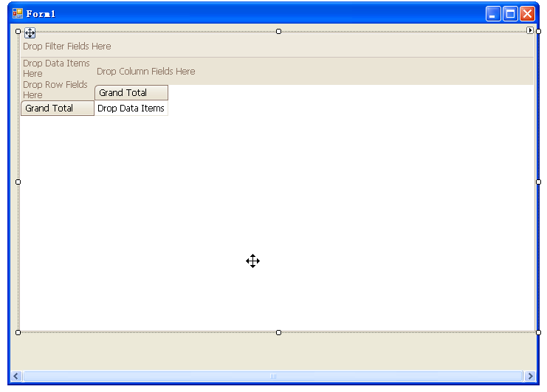547x392 pixels.
Task: Click the 'Drop Column Fields Here' area
Action: click(x=314, y=71)
